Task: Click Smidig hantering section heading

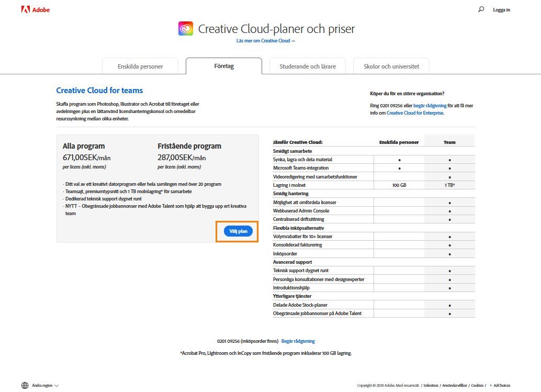Action: pyautogui.click(x=290, y=194)
